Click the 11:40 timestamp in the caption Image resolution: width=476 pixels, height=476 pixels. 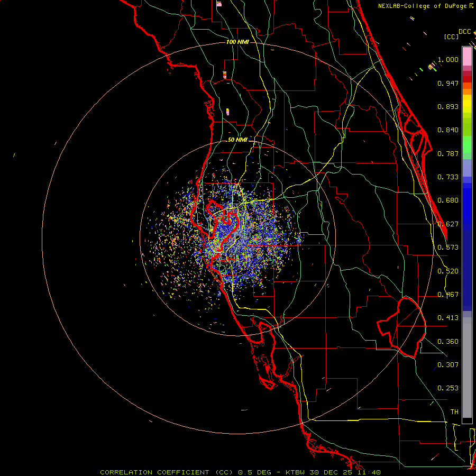point(368,472)
